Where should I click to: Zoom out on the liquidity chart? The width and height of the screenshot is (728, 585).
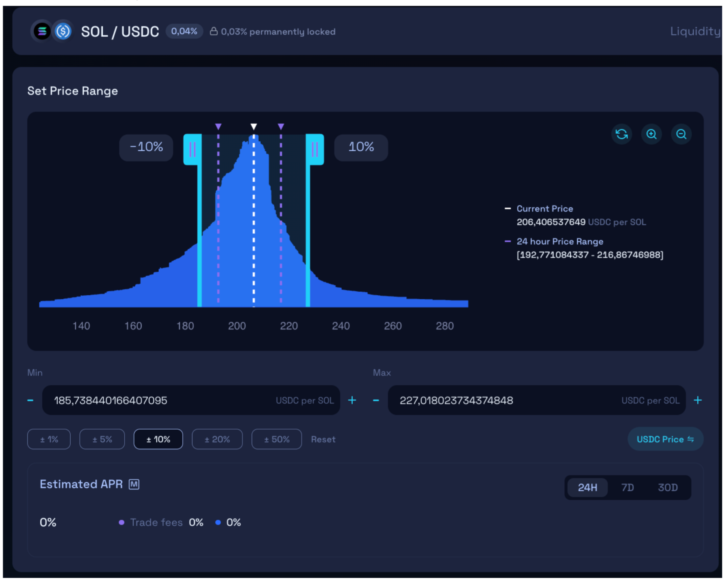[681, 134]
